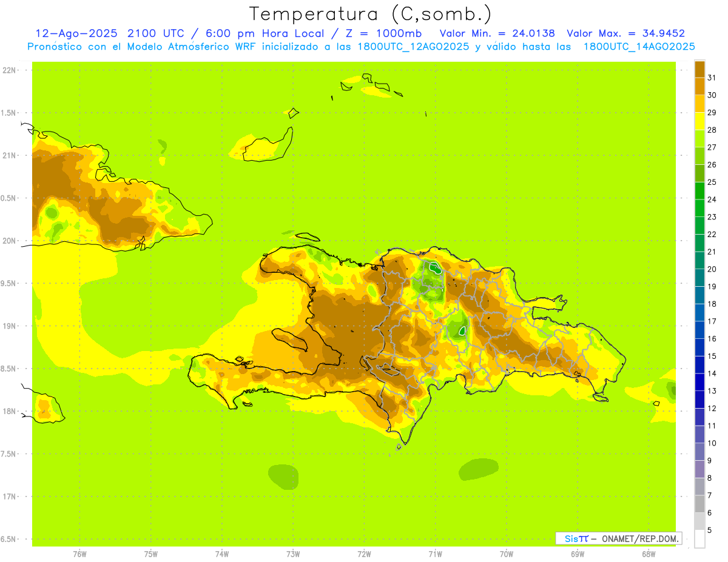Click the '73W' longitude label
Viewport: 728px width, 562px height.
coord(293,554)
